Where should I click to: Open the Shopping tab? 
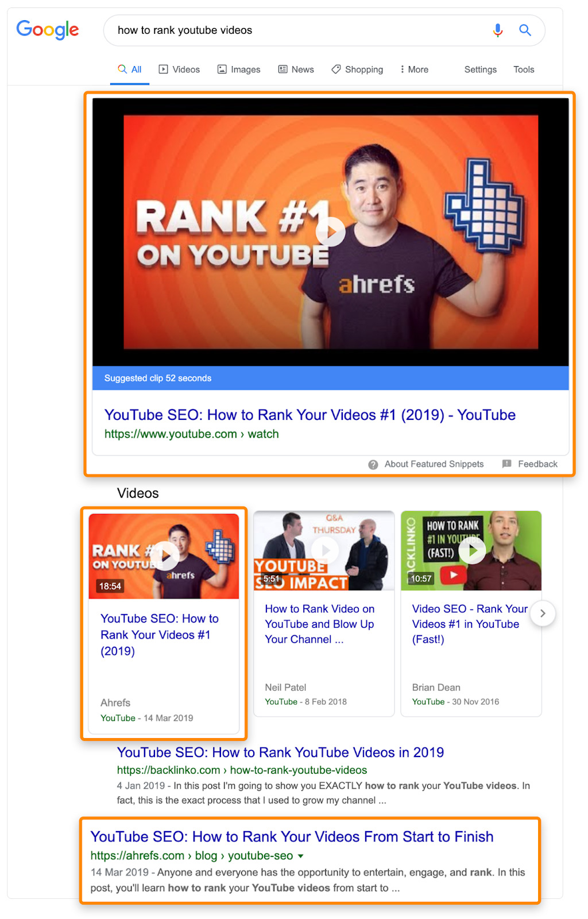357,69
